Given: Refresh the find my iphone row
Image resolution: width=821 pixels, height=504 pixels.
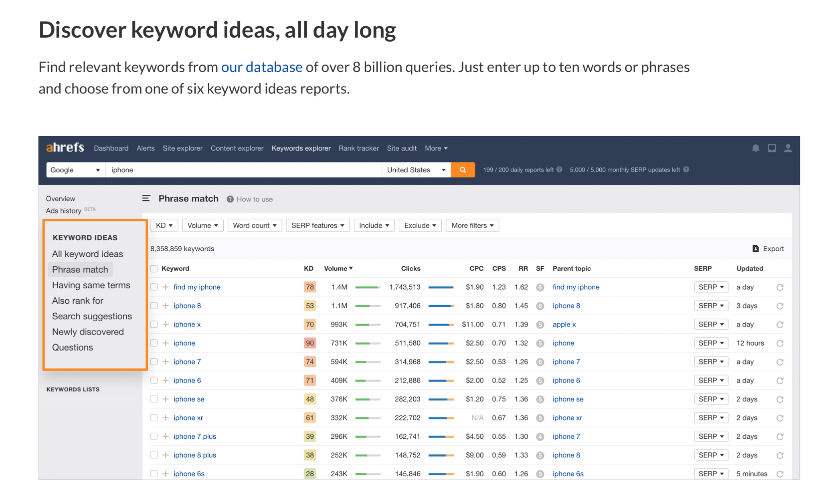Looking at the screenshot, I should pyautogui.click(x=780, y=287).
